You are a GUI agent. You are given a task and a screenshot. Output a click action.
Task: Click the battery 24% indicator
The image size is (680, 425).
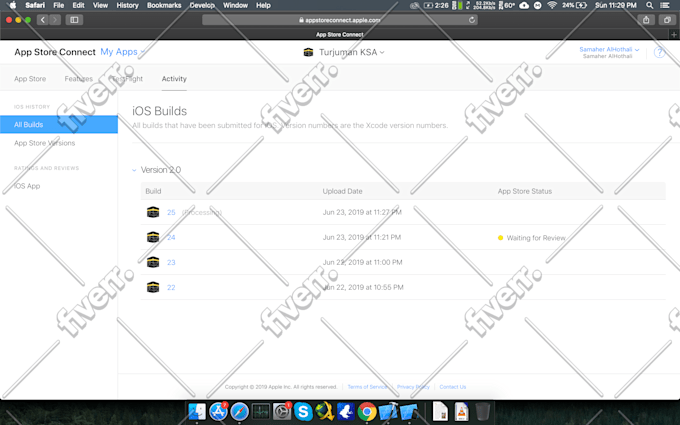click(575, 5)
